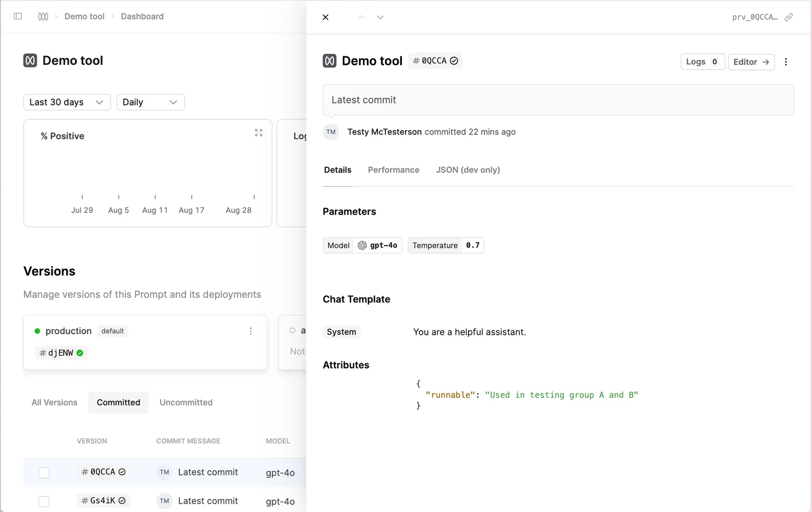Click the Demo tool icon on dashboard heading
The image size is (812, 512).
click(30, 60)
